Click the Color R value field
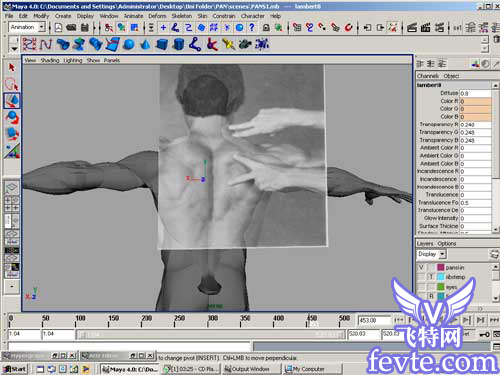Screen dimensions: 500x375 coord(475,101)
